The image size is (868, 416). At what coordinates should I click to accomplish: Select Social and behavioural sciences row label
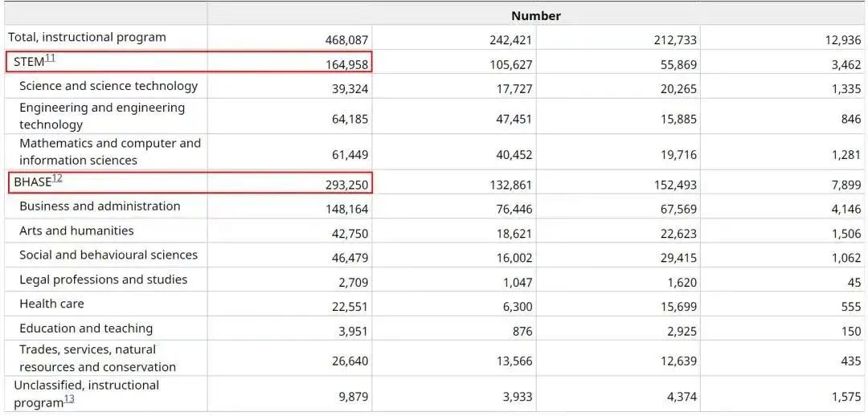tap(108, 255)
